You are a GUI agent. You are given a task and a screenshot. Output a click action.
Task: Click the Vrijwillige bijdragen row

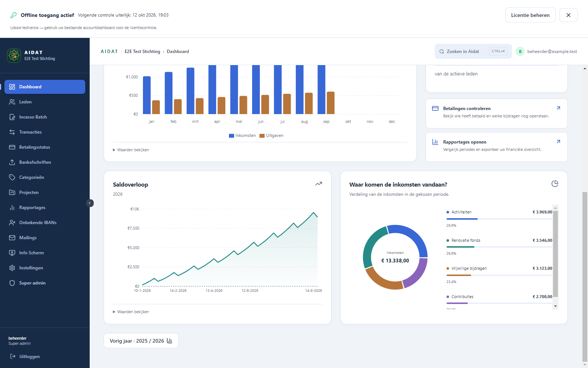499,275
